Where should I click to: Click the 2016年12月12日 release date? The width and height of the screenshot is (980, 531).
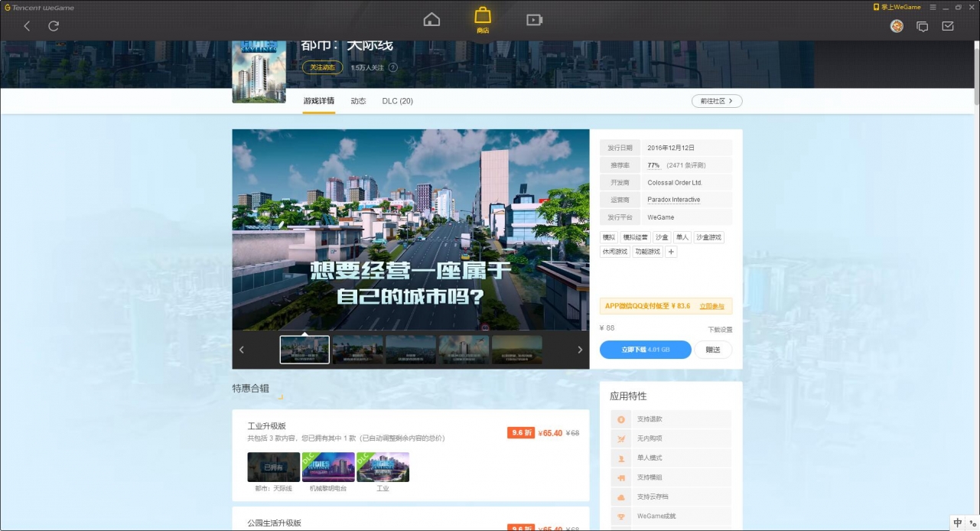(x=671, y=148)
